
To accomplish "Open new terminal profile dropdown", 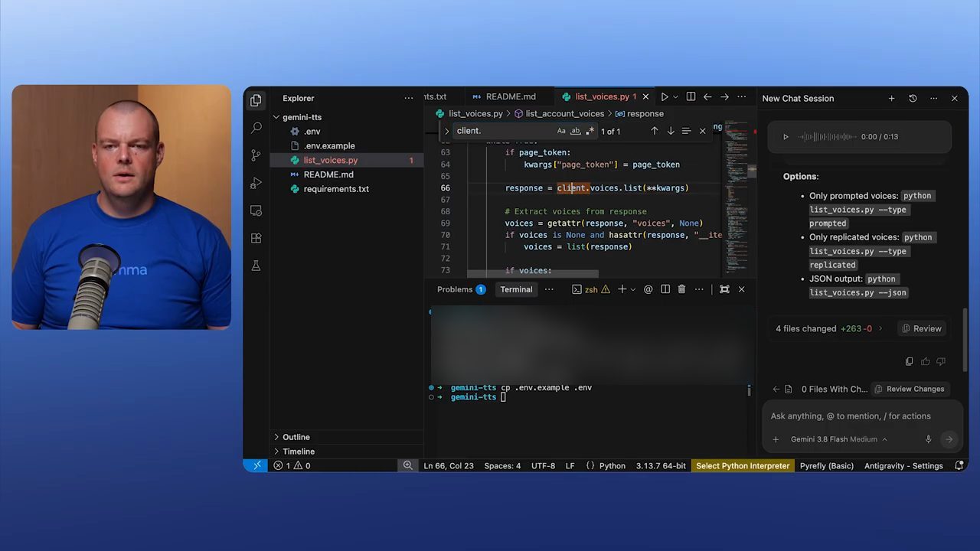I will click(632, 289).
